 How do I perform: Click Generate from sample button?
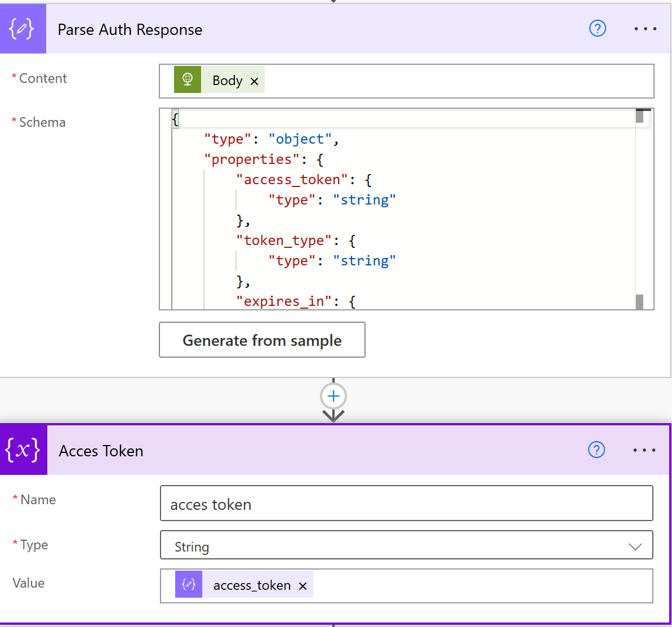pyautogui.click(x=262, y=340)
